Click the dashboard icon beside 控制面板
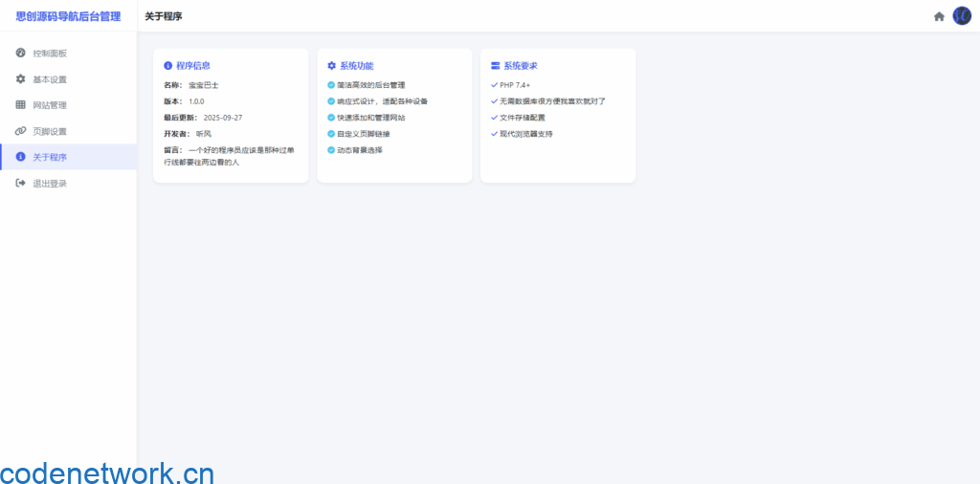This screenshot has width=980, height=484. click(x=21, y=54)
